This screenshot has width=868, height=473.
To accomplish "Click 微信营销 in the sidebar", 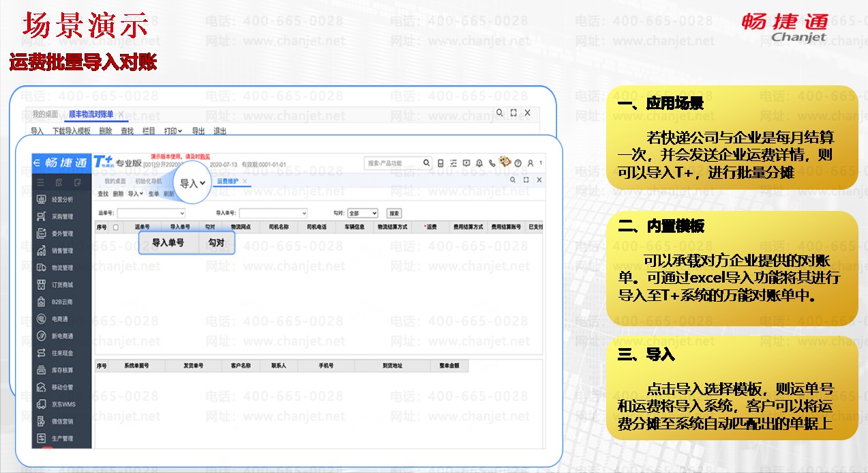I will (55, 421).
